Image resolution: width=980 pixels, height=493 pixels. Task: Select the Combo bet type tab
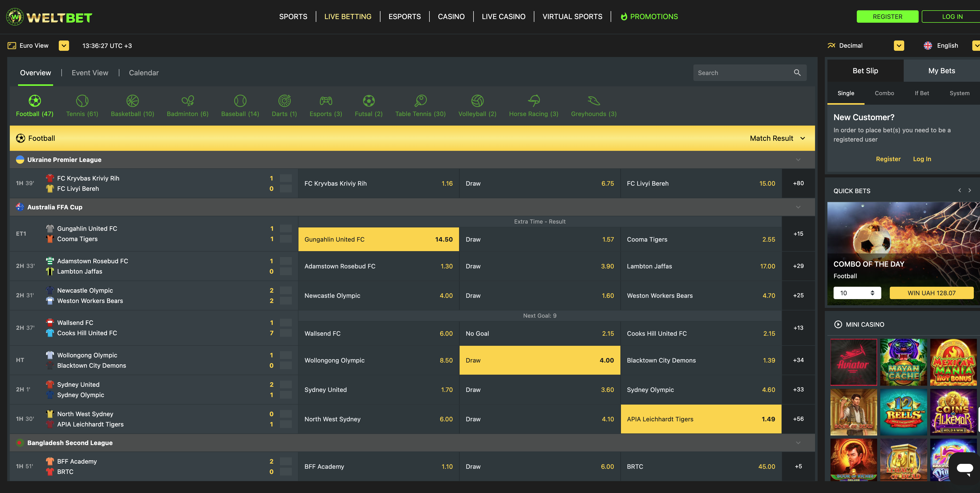[x=884, y=93]
